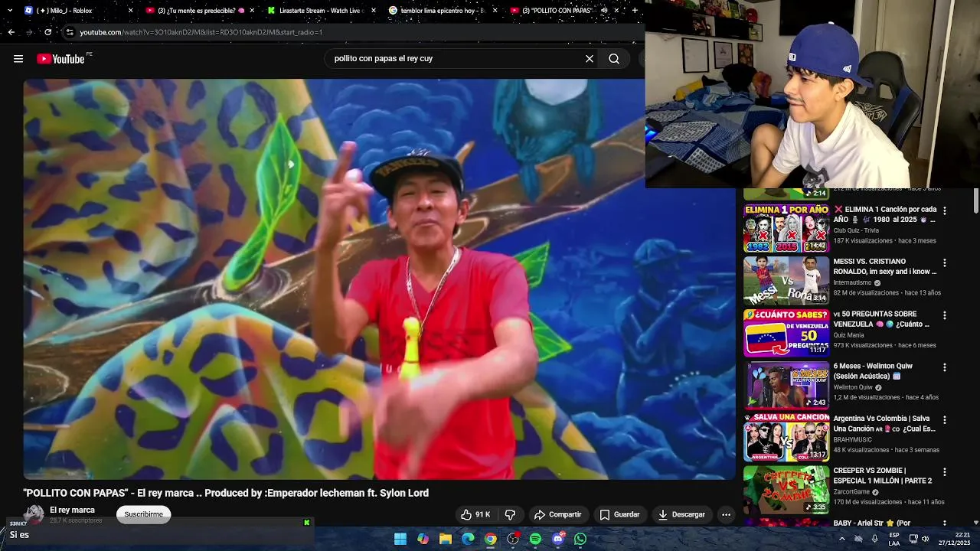The width and height of the screenshot is (980, 551).
Task: Open the Club Quiz - Trivia channel name
Action: tap(856, 230)
